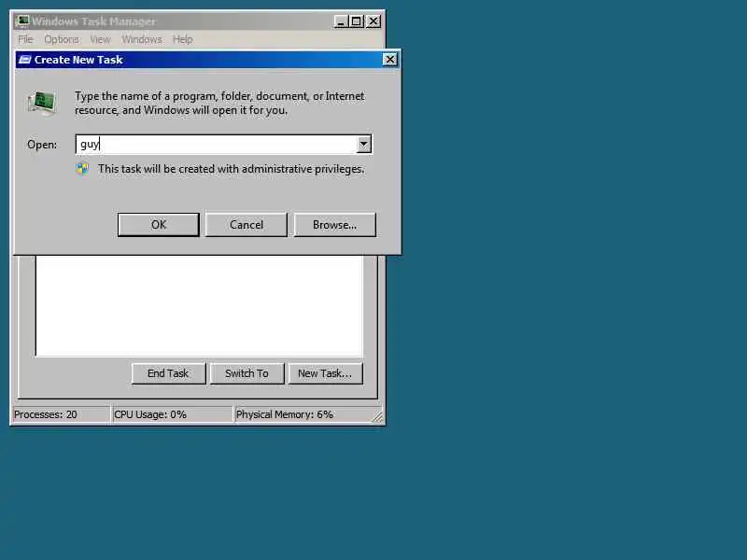Click the Create New Task title bar icon
Screen dimensions: 747x560
tap(24, 60)
